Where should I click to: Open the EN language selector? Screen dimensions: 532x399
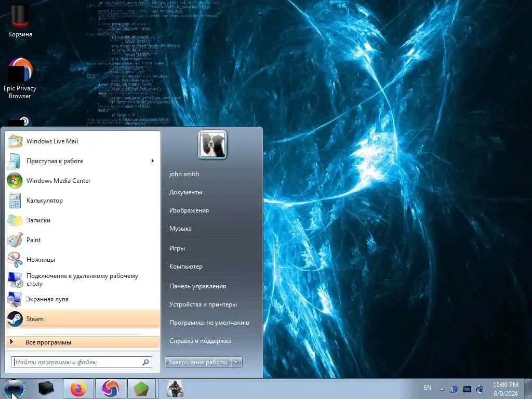[x=428, y=388]
